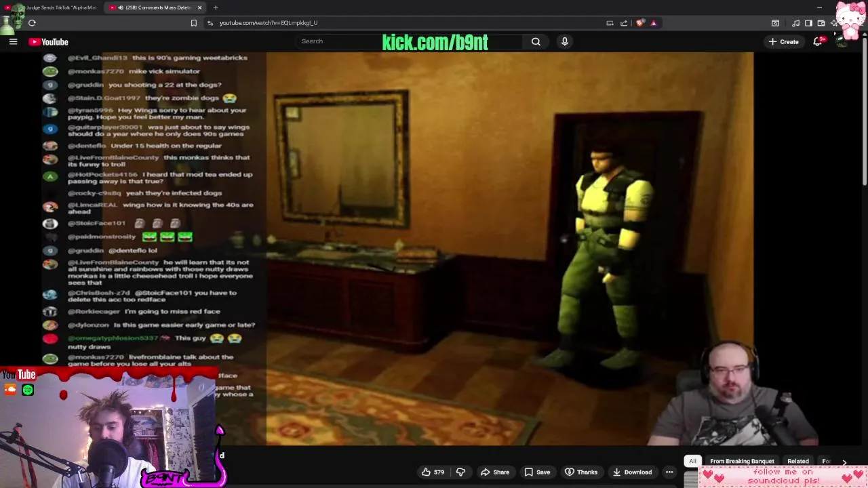Mute the tab via speaker icon

pos(121,7)
